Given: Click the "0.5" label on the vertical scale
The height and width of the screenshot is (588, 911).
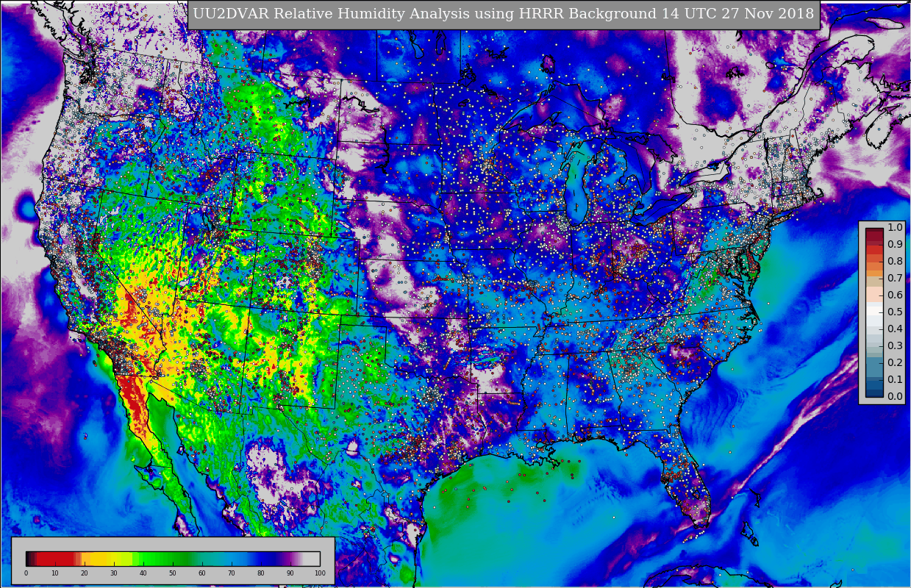Looking at the screenshot, I should click(895, 312).
